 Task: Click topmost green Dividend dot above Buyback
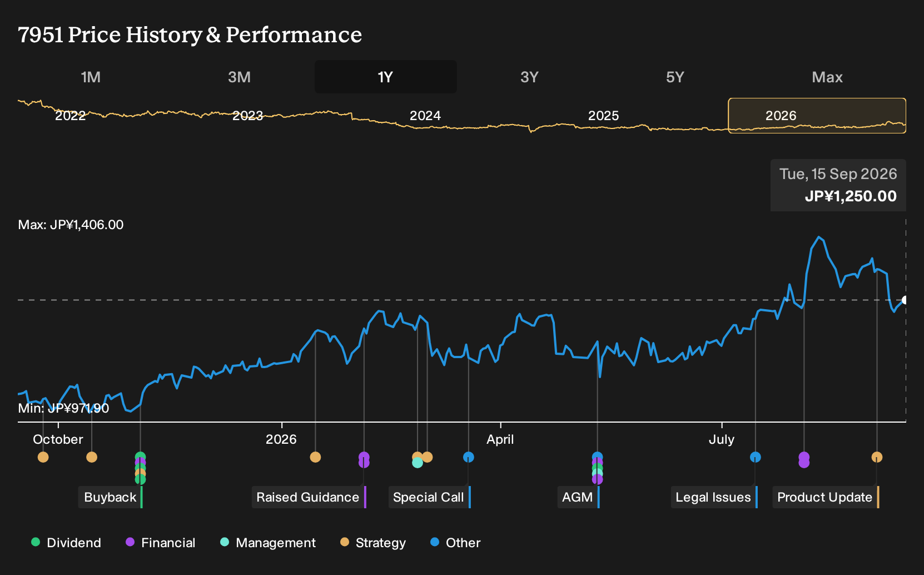point(140,457)
